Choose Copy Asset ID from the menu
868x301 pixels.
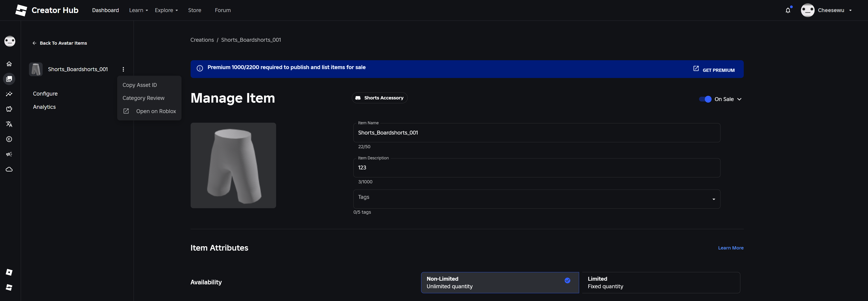click(x=140, y=85)
